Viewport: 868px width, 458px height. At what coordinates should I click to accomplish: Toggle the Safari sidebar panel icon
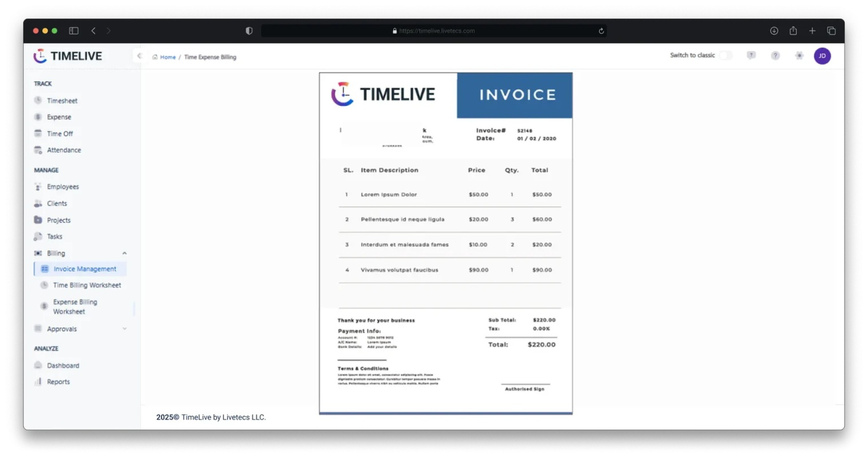click(x=74, y=31)
